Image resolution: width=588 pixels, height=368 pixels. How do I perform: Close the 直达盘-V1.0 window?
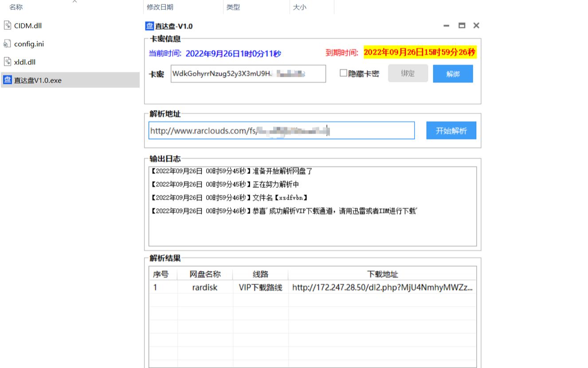click(x=476, y=26)
